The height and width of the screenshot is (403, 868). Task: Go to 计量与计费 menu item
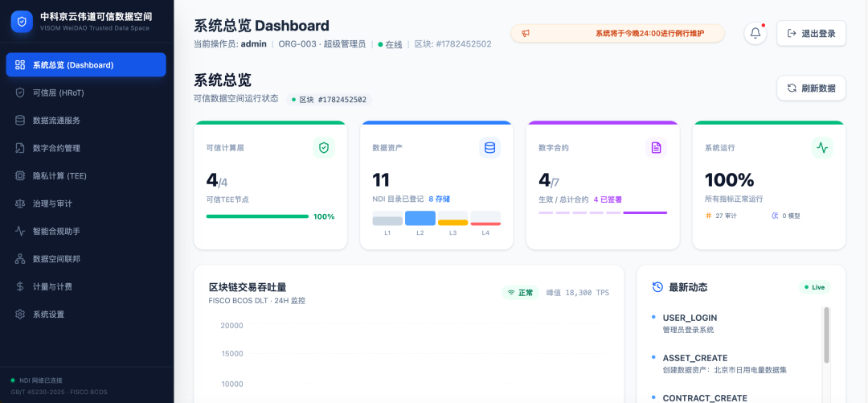coord(86,286)
